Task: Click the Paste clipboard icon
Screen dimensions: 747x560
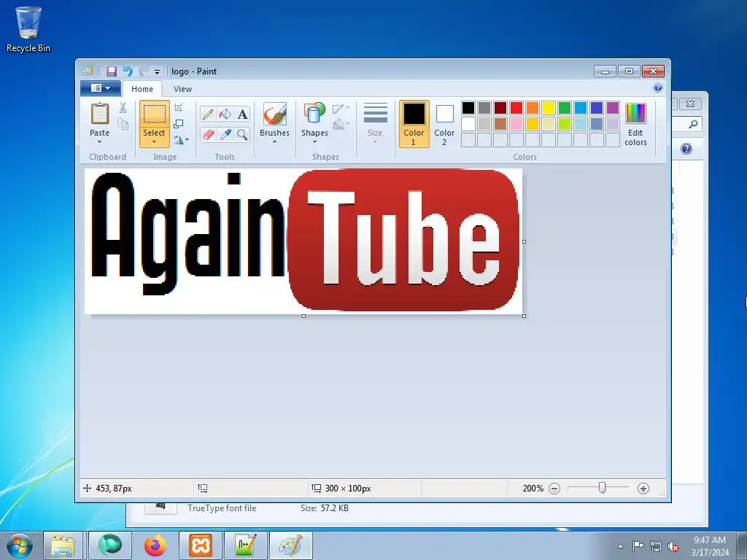Action: tap(99, 114)
